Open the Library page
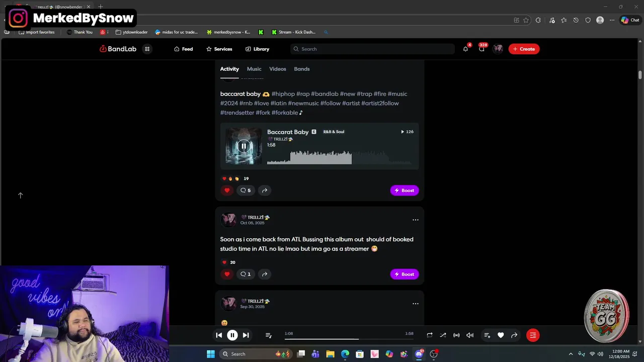The height and width of the screenshot is (362, 644). (x=257, y=49)
